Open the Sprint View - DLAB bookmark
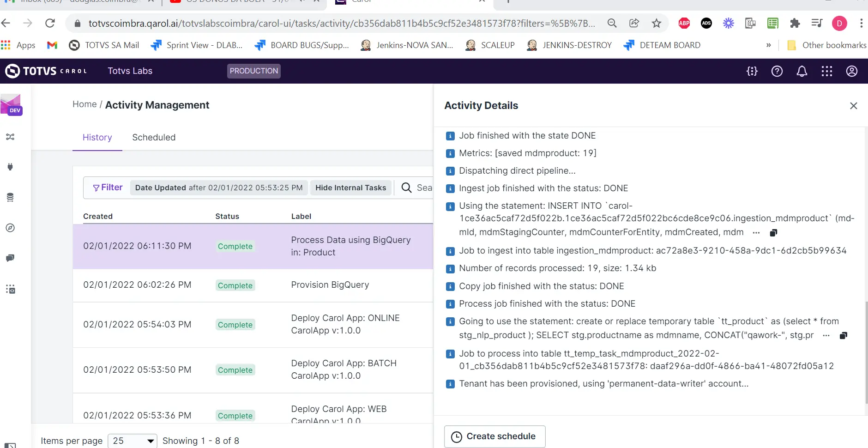The width and height of the screenshot is (868, 448). coord(197,45)
